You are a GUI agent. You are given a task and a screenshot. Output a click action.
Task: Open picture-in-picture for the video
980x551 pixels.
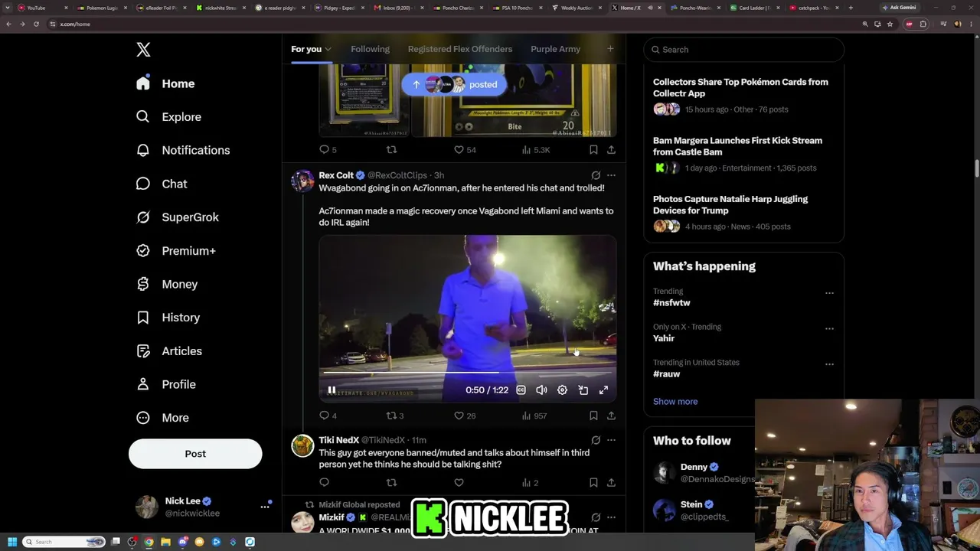coord(583,390)
